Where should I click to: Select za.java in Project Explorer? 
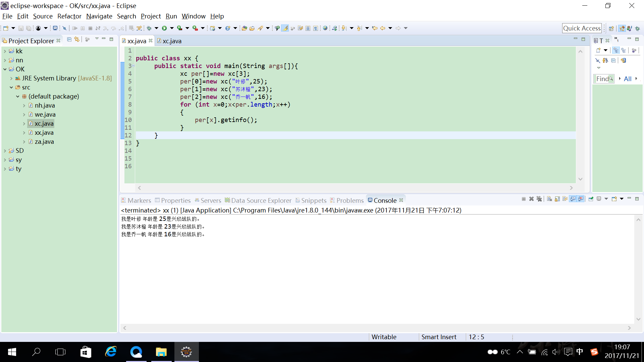pyautogui.click(x=44, y=141)
